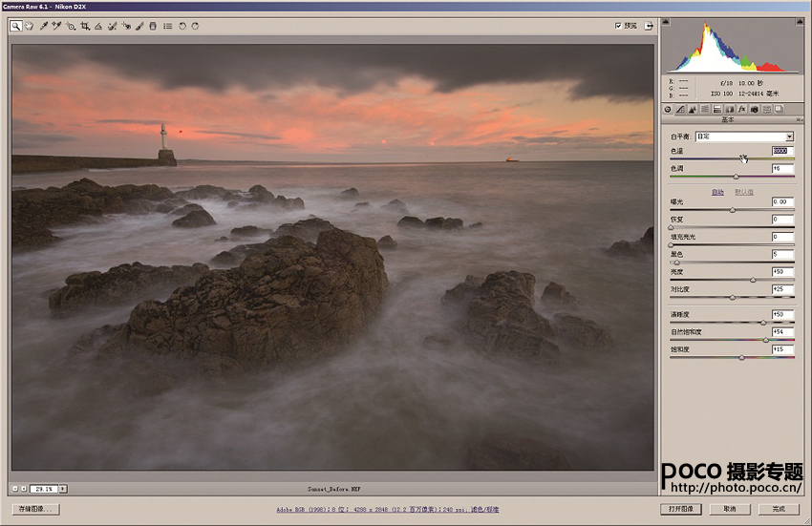Select the Straighten tool
This screenshot has height=526, width=812.
[x=98, y=26]
